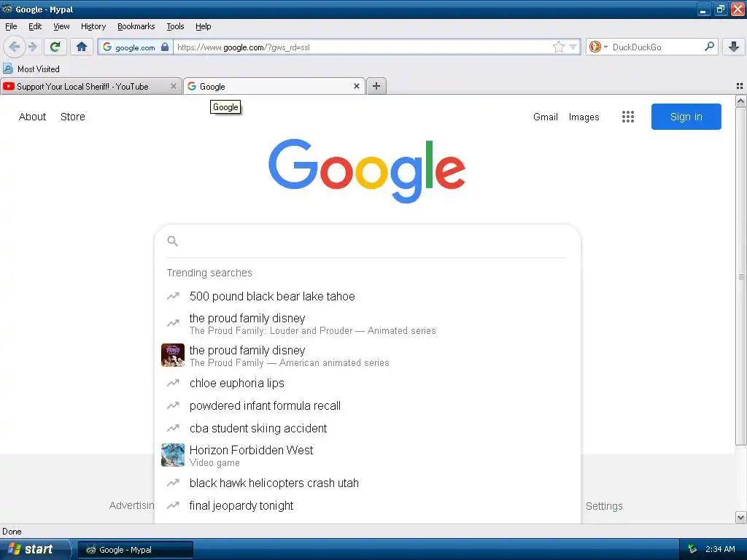Open the Bookmarks menu
747x560 pixels.
point(136,26)
